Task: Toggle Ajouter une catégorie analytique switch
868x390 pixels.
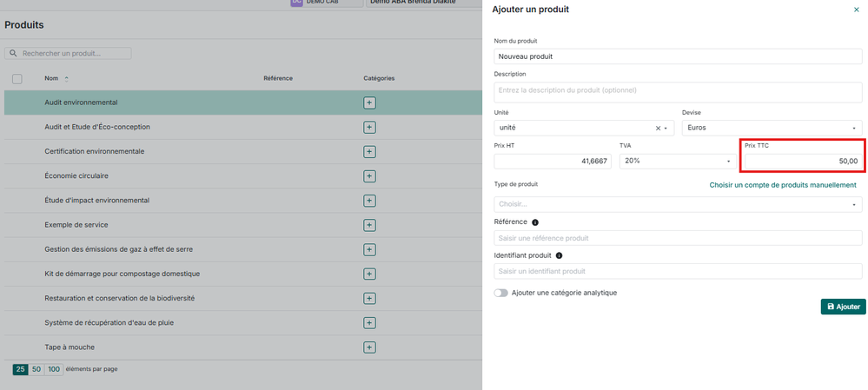Action: 501,293
